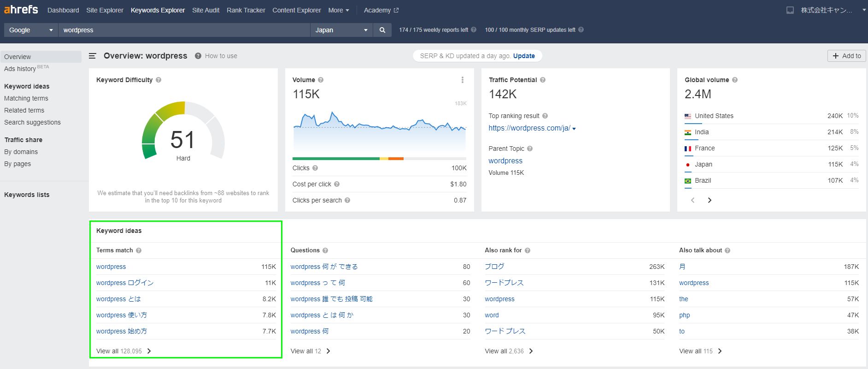Select Overview in sidebar
The height and width of the screenshot is (369, 868).
coord(41,57)
